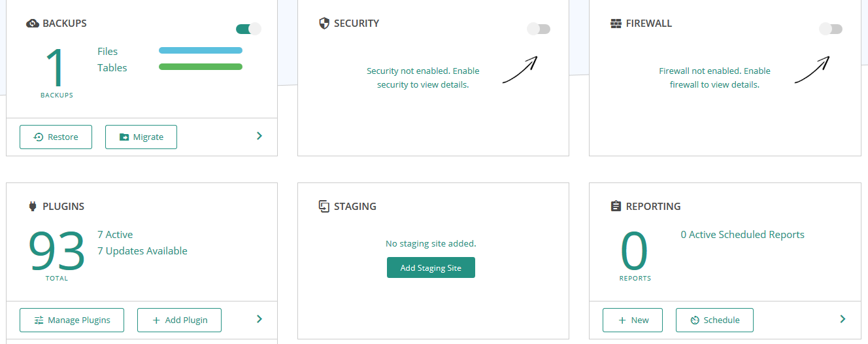The image size is (868, 344).
Task: Enable the Security toggle switch
Action: tap(539, 29)
